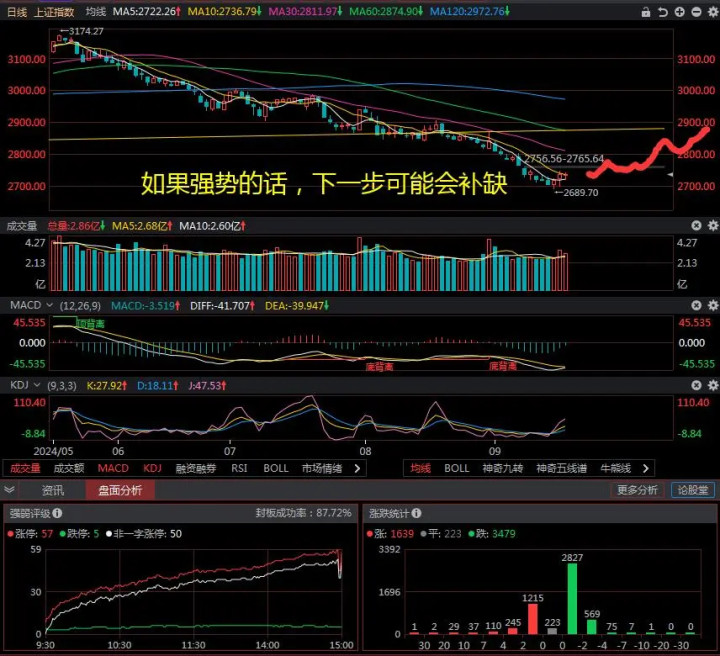Expand the KDJ indicator dropdown

(38, 384)
